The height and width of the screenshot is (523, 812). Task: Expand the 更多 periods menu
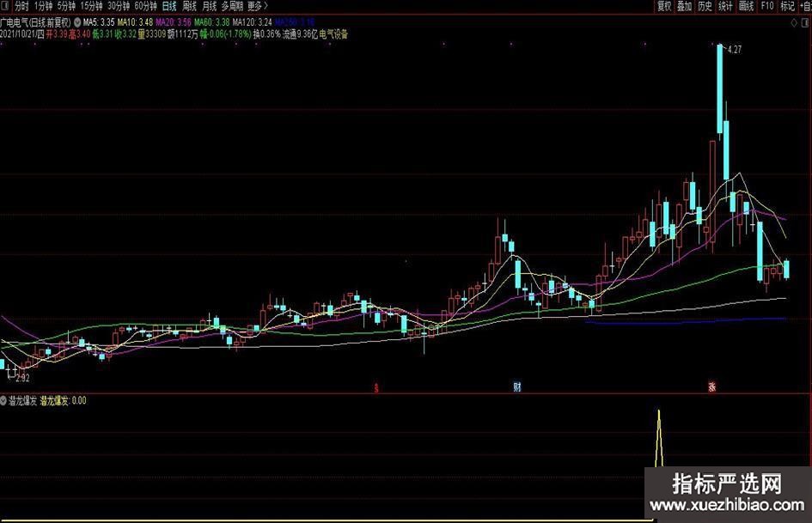point(258,6)
